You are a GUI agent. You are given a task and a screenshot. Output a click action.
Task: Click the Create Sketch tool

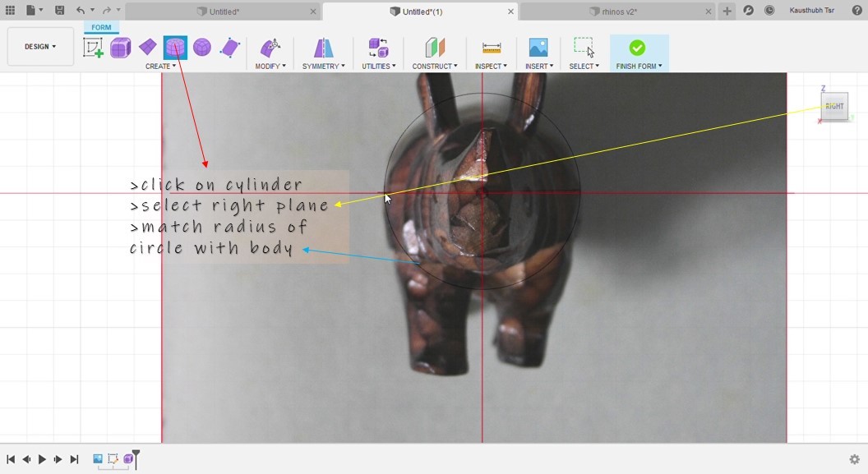[93, 48]
